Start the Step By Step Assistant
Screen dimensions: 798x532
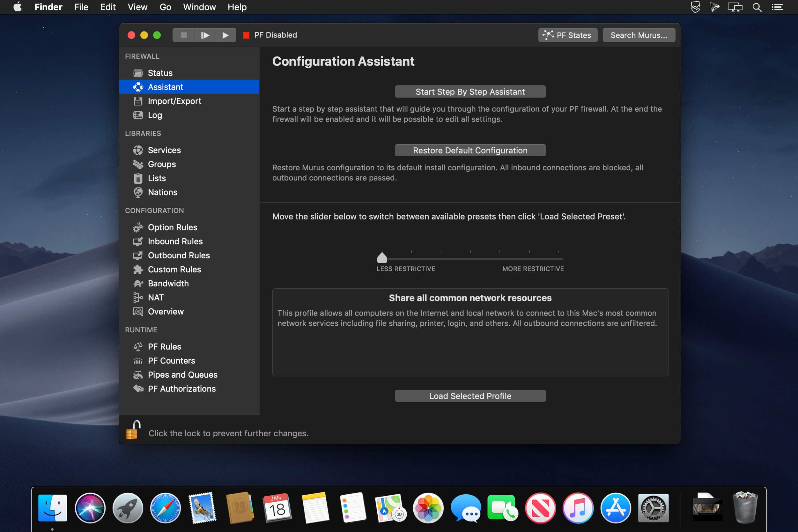470,92
